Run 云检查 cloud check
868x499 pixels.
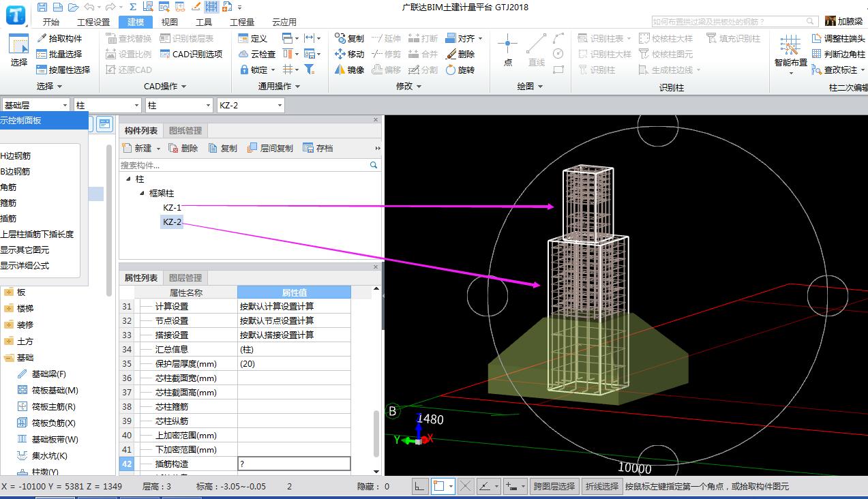click(x=257, y=54)
